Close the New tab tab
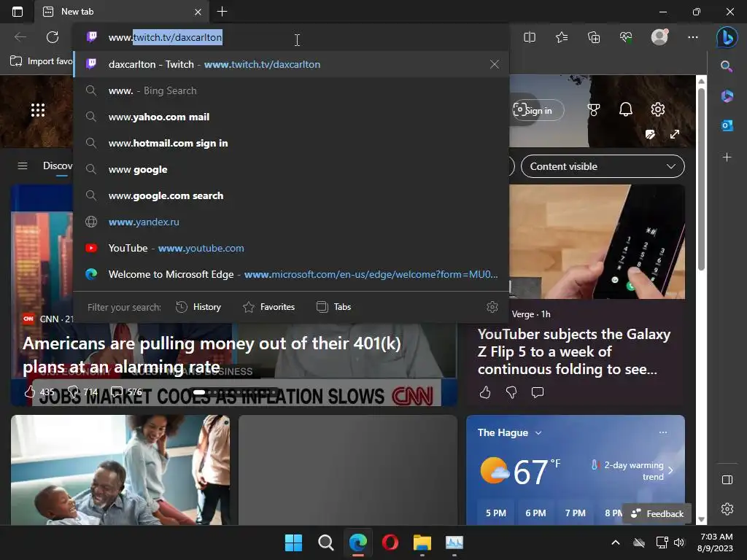Screen dimensions: 747x560 coord(198,12)
